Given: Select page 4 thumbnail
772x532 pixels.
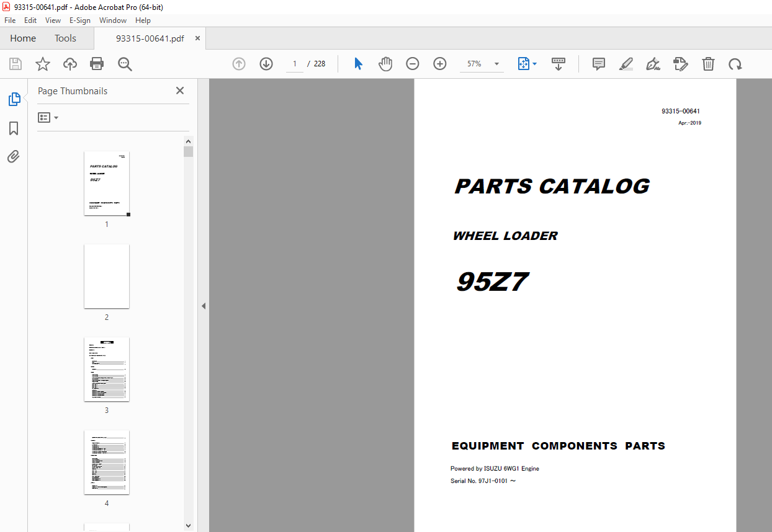Looking at the screenshot, I should pyautogui.click(x=107, y=463).
